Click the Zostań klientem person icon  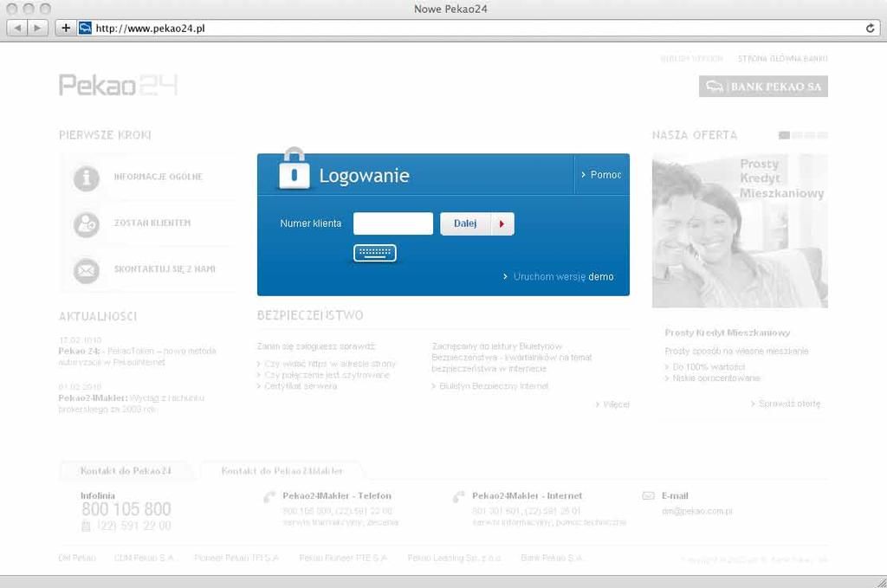(86, 224)
